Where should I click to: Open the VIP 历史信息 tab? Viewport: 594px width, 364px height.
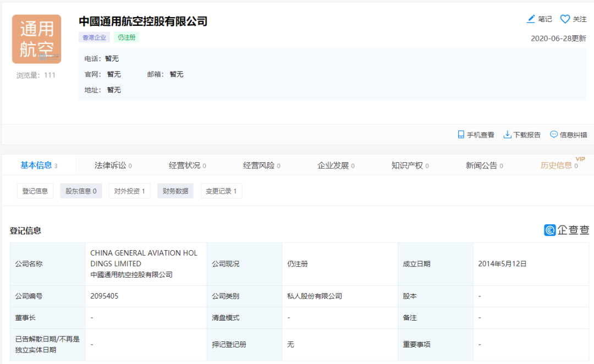click(x=559, y=165)
